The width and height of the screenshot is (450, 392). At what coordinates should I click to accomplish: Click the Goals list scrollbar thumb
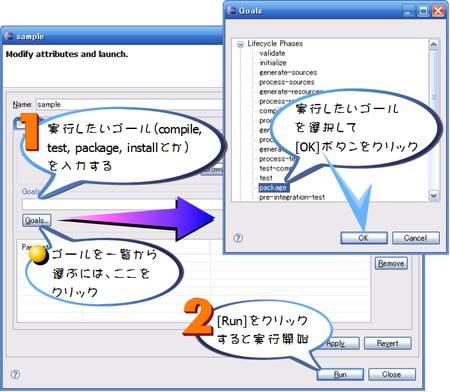[x=434, y=97]
